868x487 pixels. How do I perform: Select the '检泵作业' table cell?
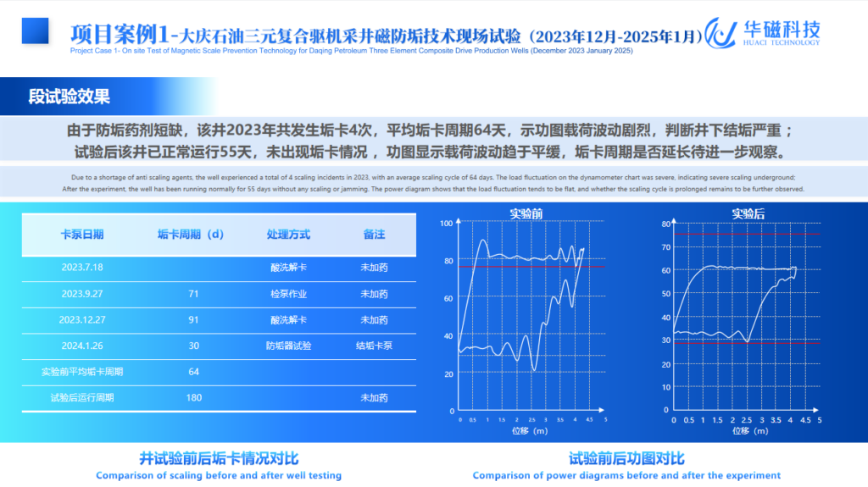[x=288, y=294]
